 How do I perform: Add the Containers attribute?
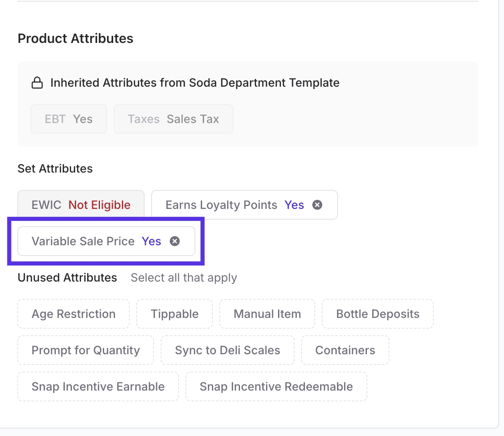pos(345,350)
